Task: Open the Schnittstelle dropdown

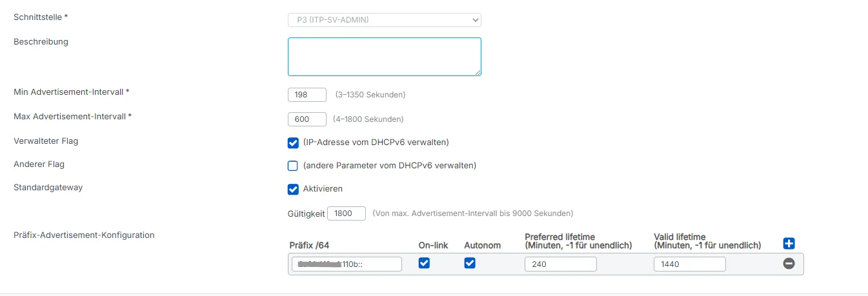Action: point(385,20)
